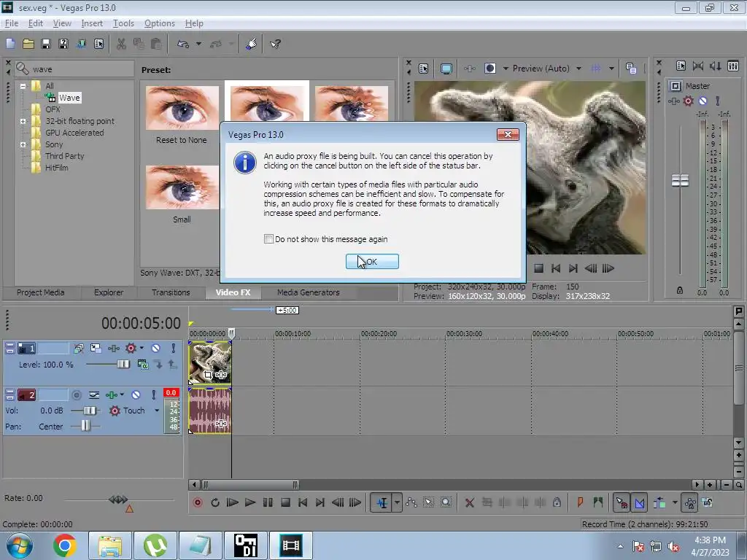Click OK in the Vegas Pro dialog
This screenshot has width=747, height=560.
pos(372,262)
